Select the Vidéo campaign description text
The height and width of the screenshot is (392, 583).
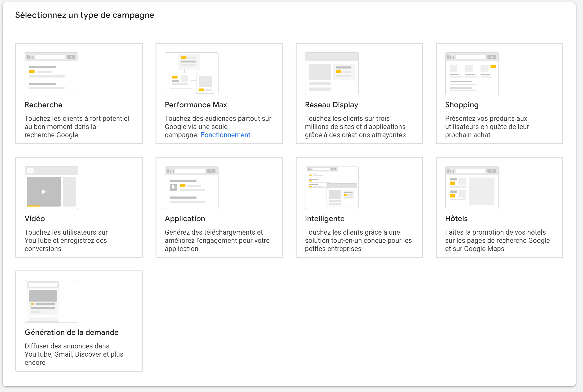pyautogui.click(x=66, y=240)
